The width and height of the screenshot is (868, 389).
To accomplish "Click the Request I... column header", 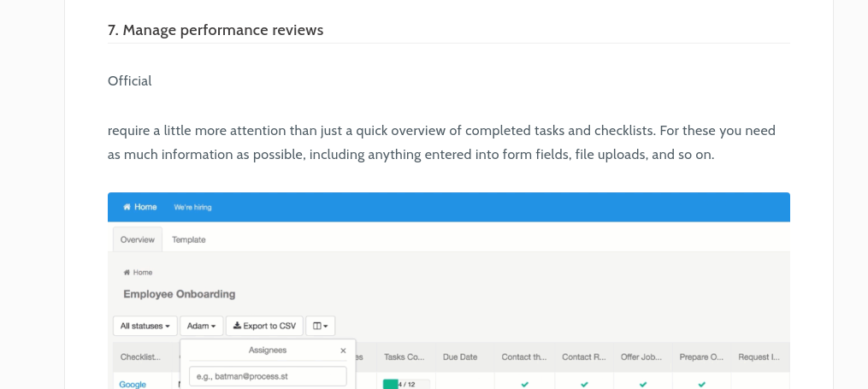I will [x=759, y=357].
